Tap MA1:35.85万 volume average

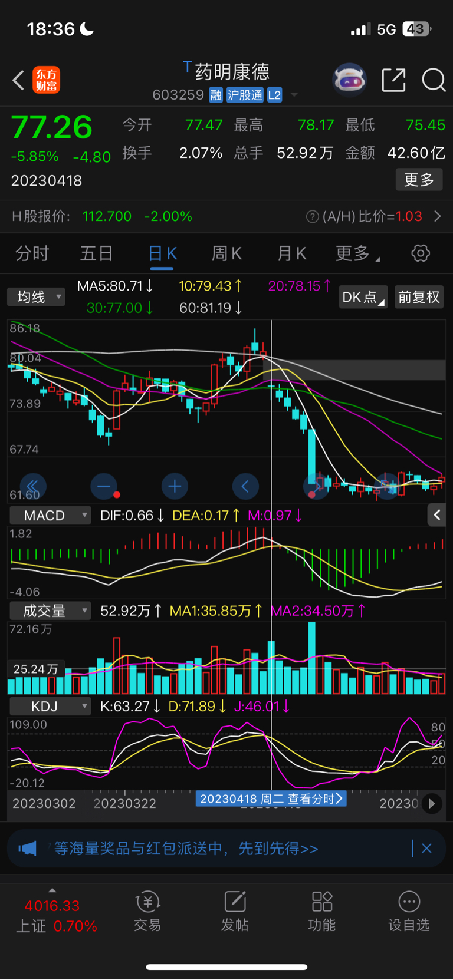pos(216,611)
